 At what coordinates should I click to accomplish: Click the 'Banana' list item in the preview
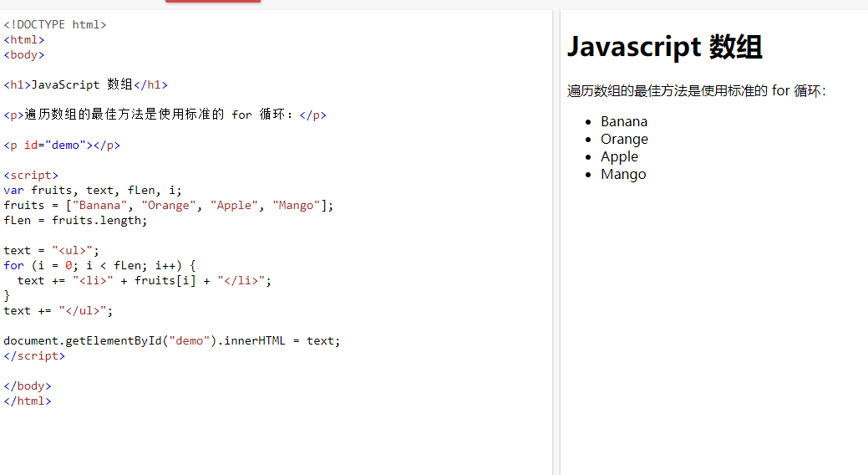(x=624, y=121)
